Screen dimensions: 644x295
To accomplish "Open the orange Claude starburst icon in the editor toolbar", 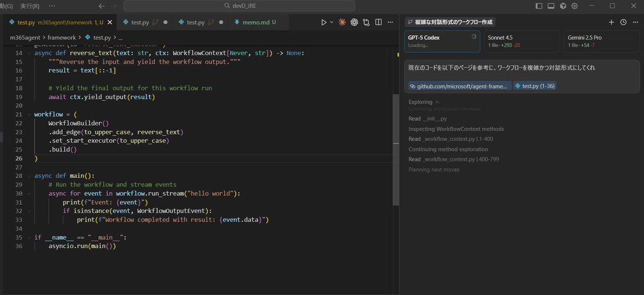I will [342, 23].
